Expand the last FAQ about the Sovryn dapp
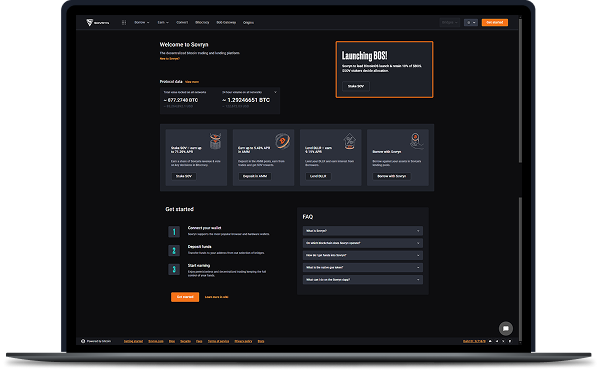600x371 pixels. 363,280
